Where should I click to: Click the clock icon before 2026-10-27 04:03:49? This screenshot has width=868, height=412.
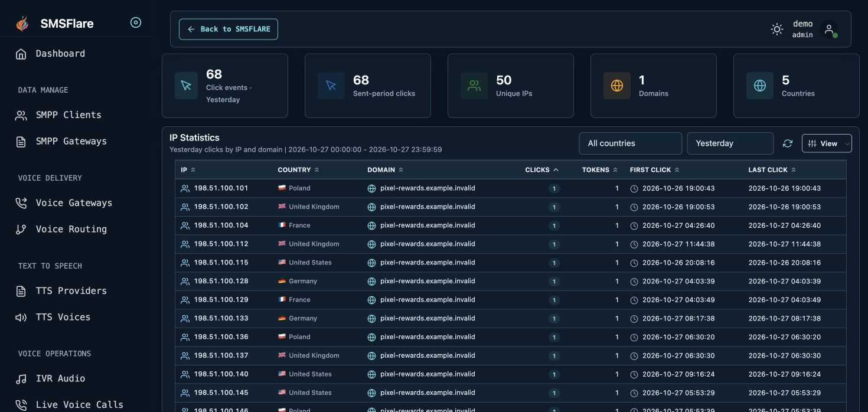tap(634, 300)
